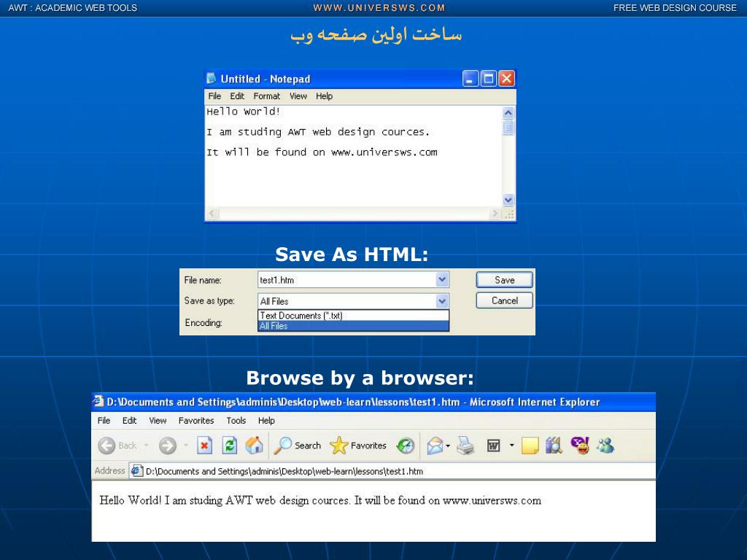Click the Yahoo Messenger icon
The image size is (747, 560).
pos(580,446)
